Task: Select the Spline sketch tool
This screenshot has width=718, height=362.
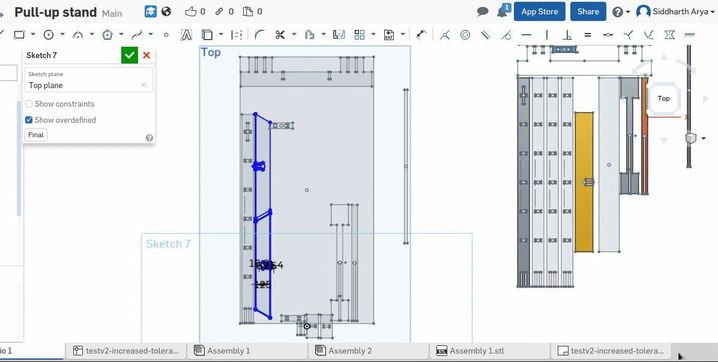Action: (x=136, y=35)
